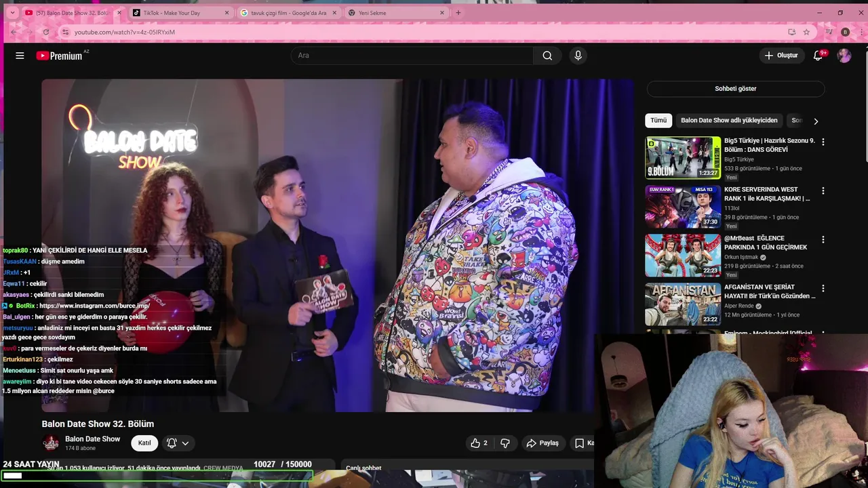Open options for KORE SERVERINDA video

tap(823, 191)
